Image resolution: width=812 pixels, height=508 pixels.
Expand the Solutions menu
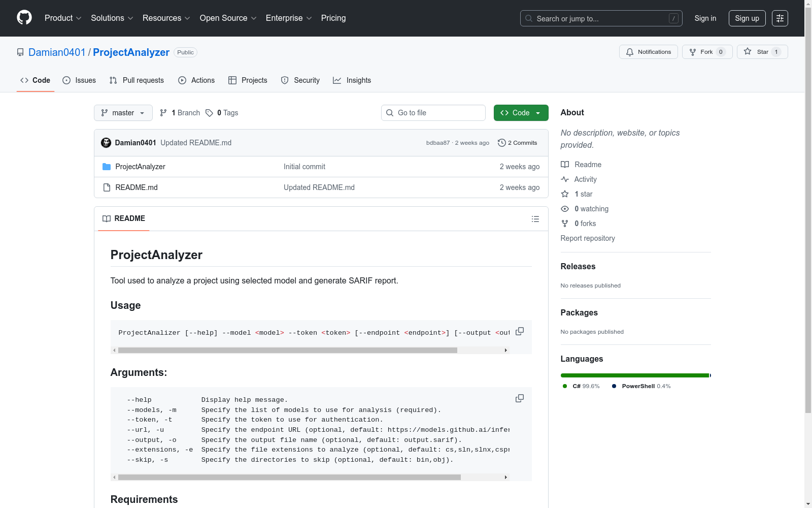[112, 18]
